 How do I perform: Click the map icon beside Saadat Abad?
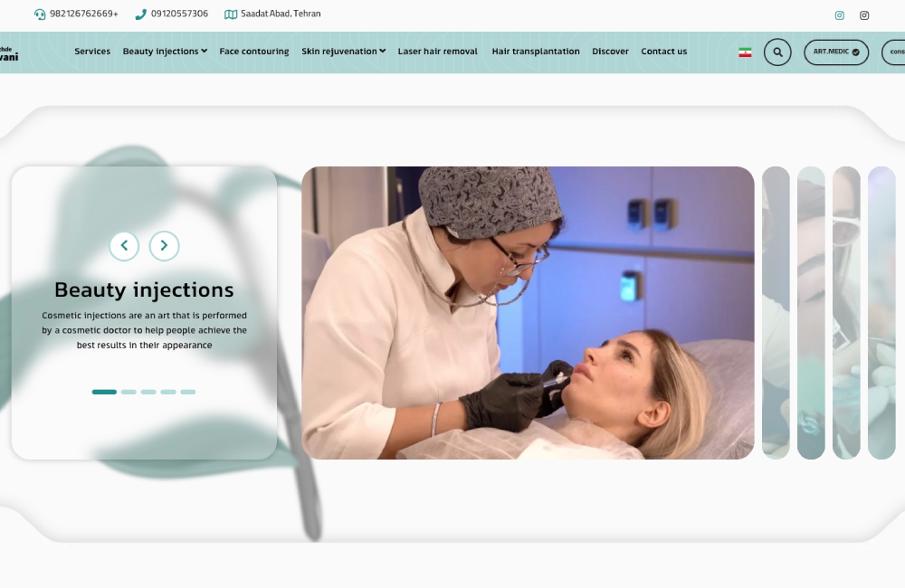coord(231,14)
